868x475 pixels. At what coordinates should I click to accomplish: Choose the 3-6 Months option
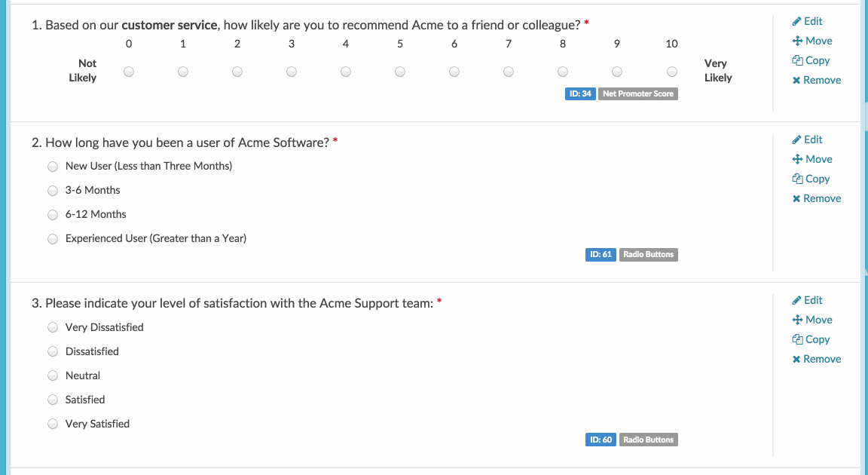[x=53, y=191]
